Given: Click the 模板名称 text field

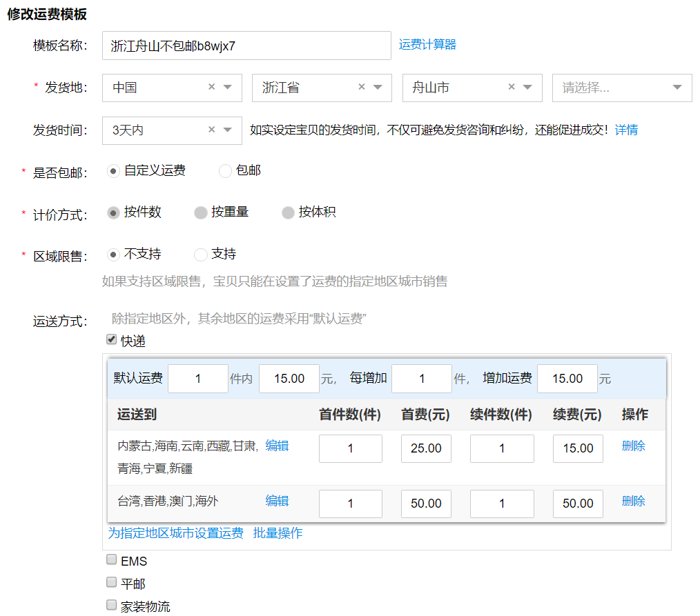Looking at the screenshot, I should (246, 46).
